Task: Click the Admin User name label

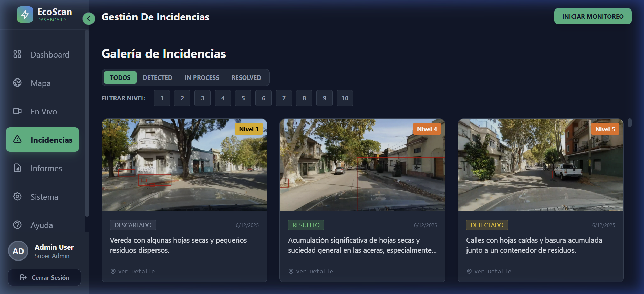Action: tap(54, 247)
